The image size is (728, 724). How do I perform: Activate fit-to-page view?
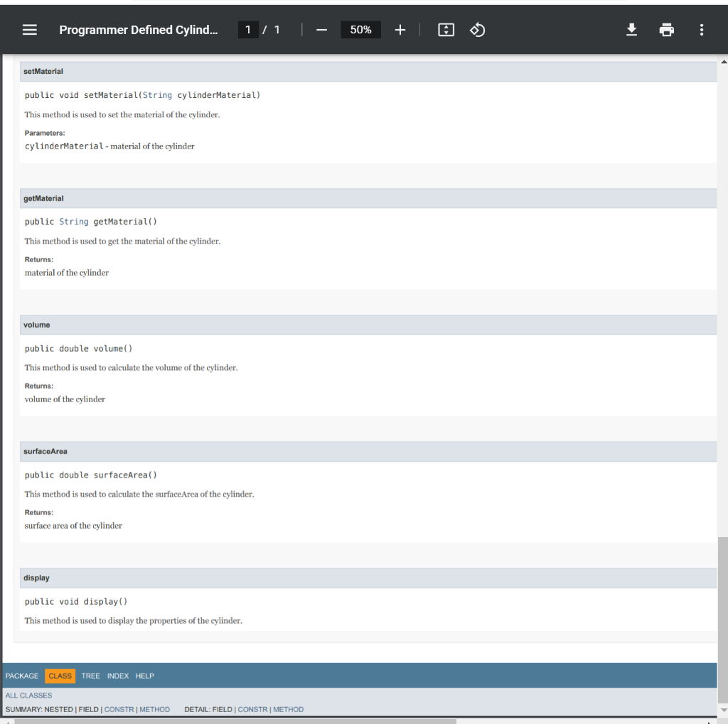point(446,29)
